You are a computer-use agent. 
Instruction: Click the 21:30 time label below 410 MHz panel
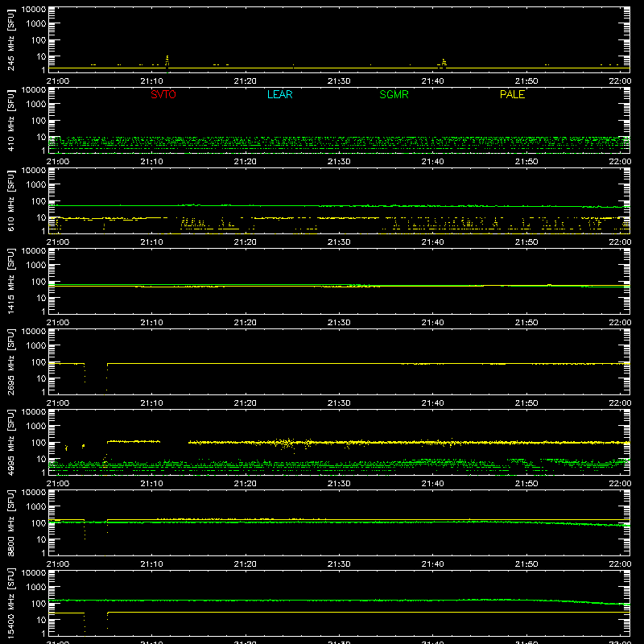click(339, 162)
